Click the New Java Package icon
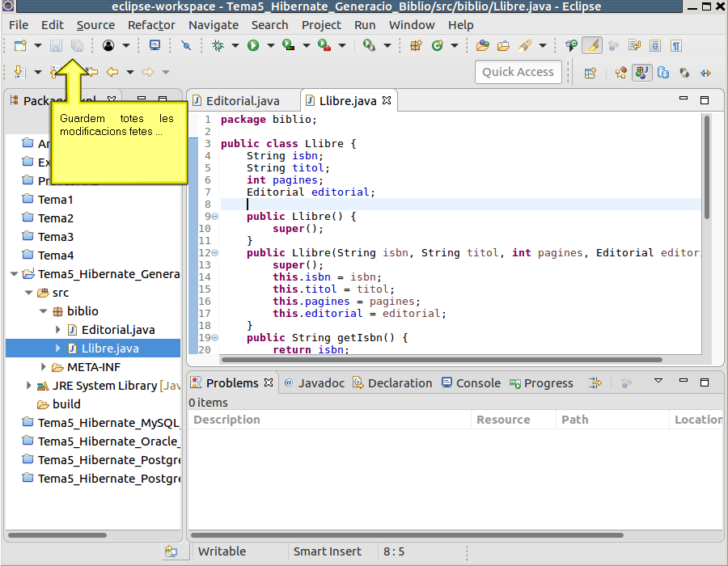 pos(417,46)
